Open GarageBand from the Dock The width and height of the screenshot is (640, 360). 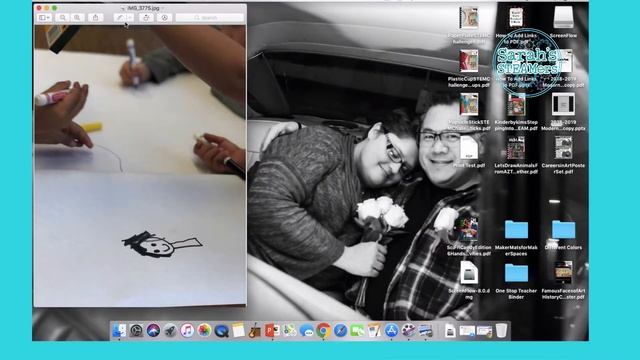coord(255,330)
